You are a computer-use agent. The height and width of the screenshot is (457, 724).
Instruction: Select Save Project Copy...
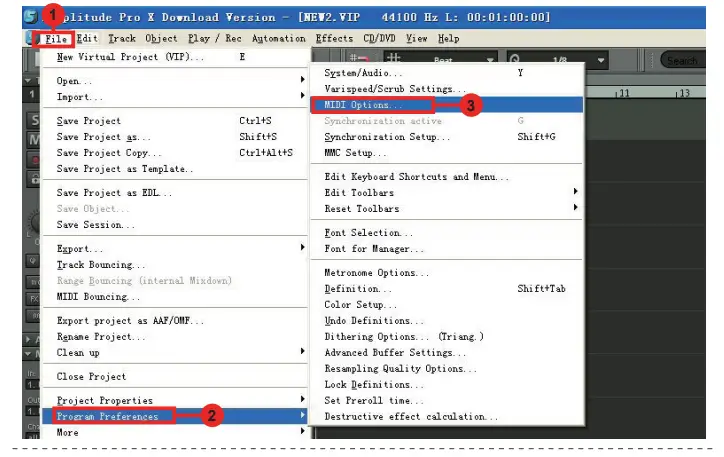[x=175, y=153]
